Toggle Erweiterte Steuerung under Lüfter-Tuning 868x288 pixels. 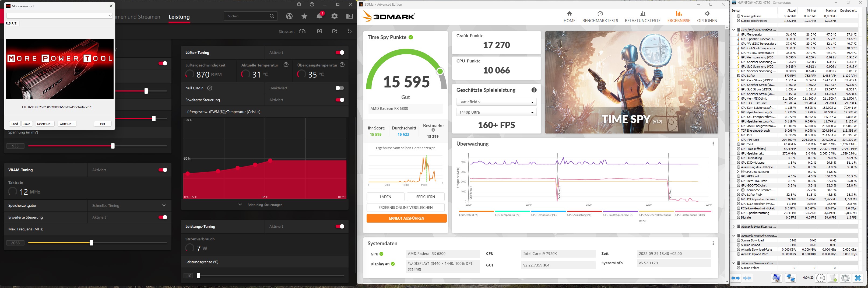click(x=340, y=100)
